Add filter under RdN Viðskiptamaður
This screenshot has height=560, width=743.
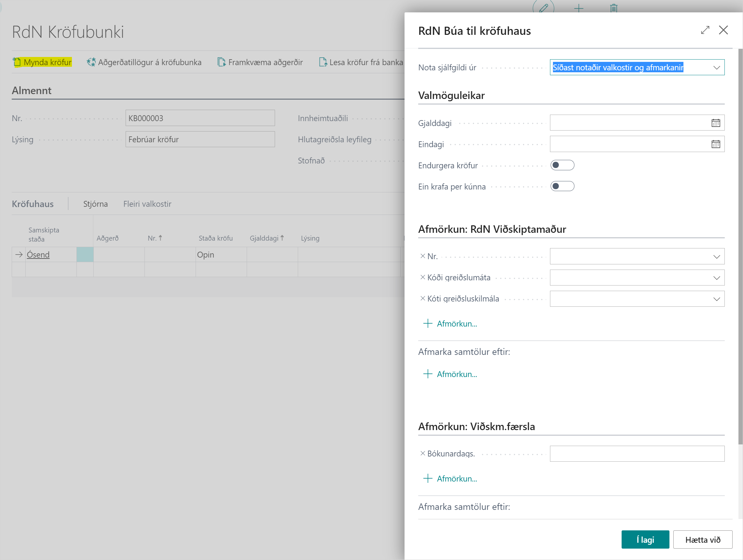click(x=450, y=324)
